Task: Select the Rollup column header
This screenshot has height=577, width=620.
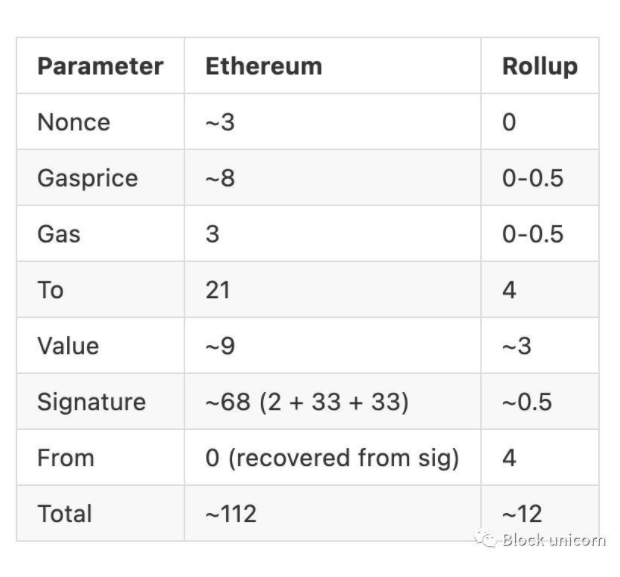Action: (x=540, y=67)
